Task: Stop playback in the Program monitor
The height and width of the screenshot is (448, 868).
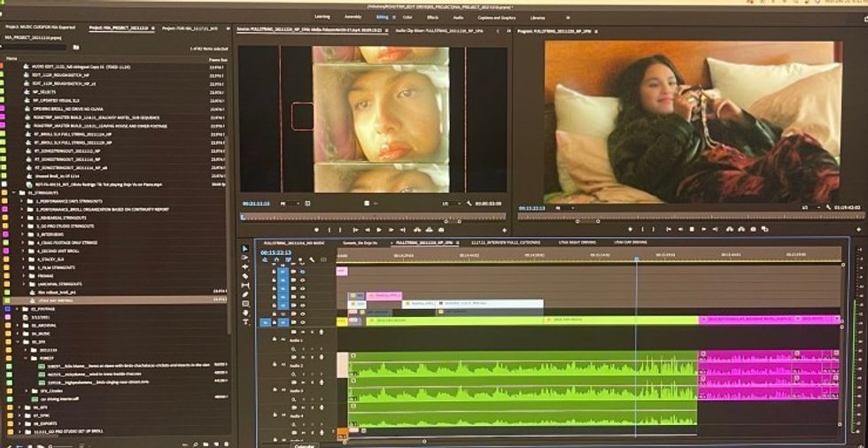Action: (x=692, y=229)
